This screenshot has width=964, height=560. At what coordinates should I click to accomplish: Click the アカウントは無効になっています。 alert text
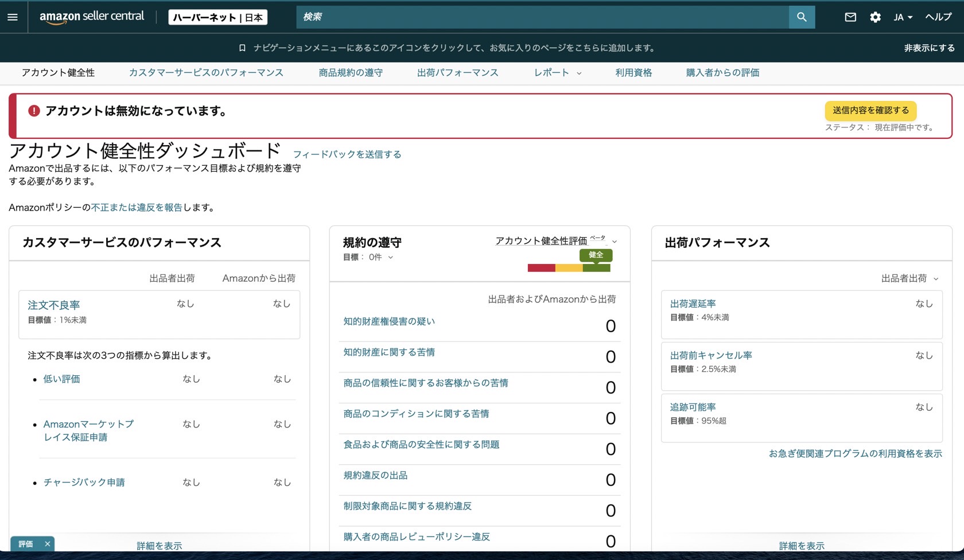tap(137, 111)
